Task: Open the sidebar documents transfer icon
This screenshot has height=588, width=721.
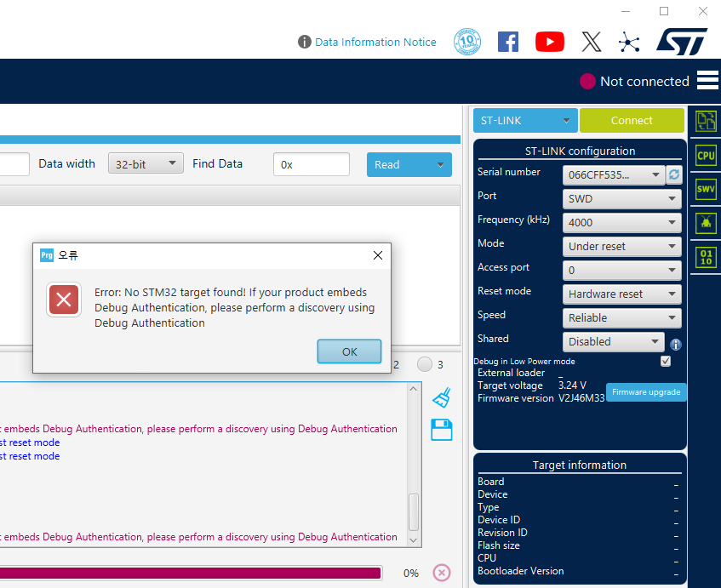Action: (706, 122)
